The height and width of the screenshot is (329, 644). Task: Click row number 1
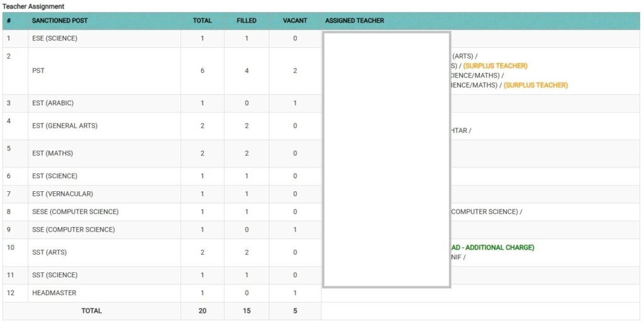click(x=9, y=38)
